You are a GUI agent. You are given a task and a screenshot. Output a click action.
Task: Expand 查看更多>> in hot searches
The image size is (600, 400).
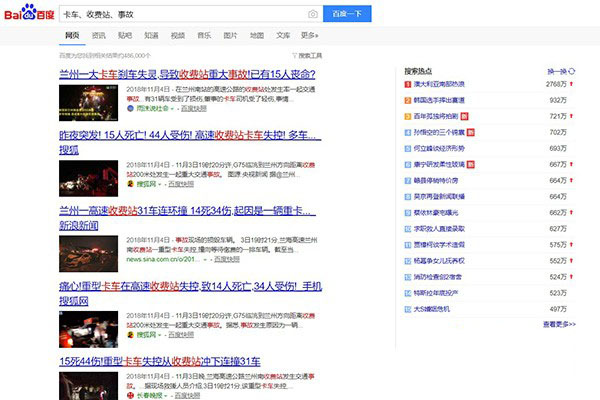558,324
